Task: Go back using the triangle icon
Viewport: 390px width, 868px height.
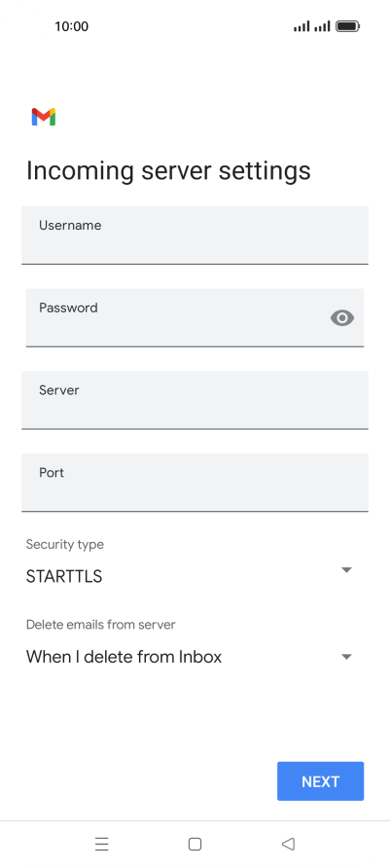Action: click(288, 844)
